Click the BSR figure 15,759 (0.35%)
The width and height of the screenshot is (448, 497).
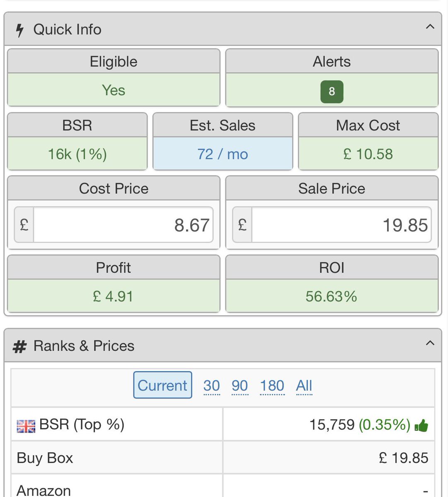360,425
